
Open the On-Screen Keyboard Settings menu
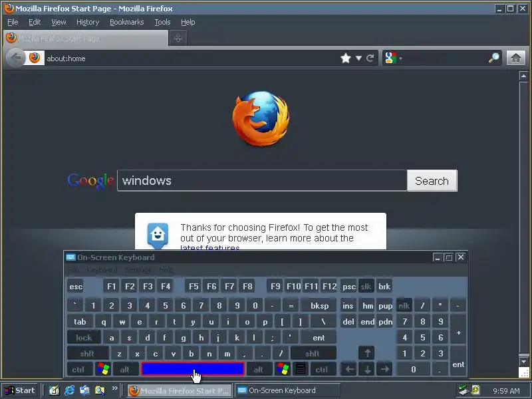coord(138,270)
